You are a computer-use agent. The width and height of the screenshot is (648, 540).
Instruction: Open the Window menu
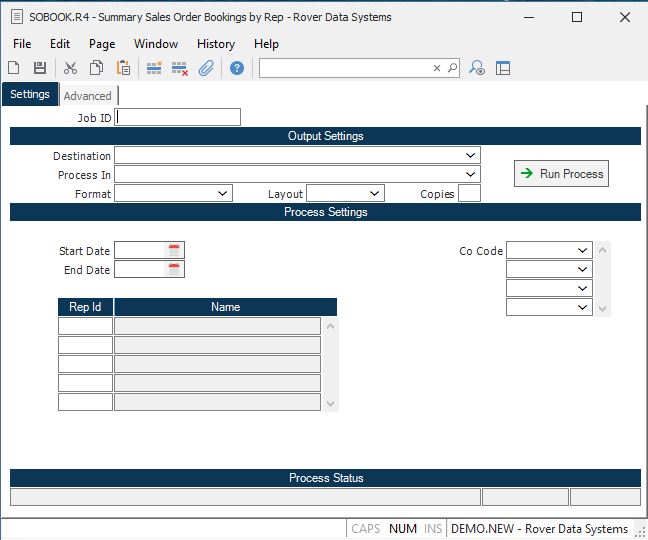point(156,44)
